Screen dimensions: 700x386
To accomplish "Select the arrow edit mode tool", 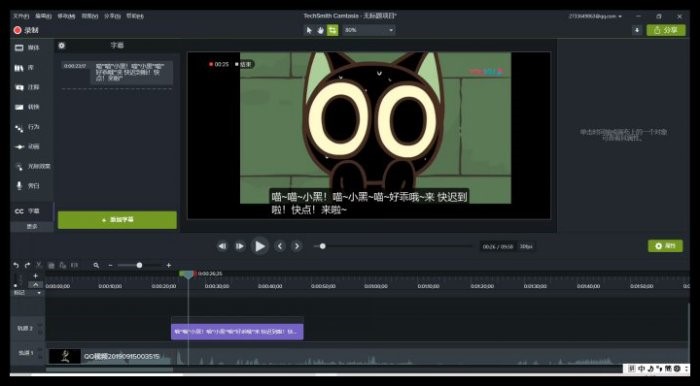I will tap(309, 30).
